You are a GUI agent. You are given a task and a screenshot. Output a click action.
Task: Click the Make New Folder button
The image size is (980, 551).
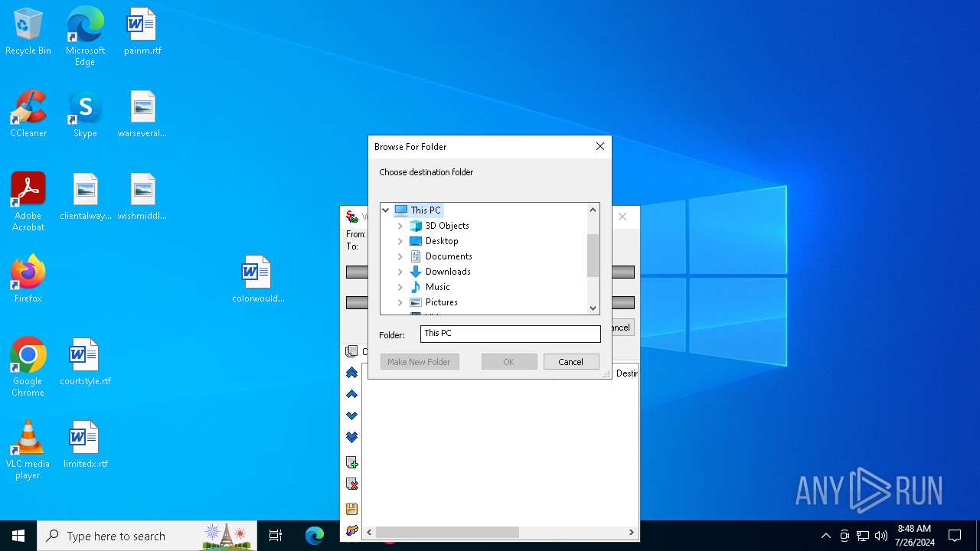point(420,362)
